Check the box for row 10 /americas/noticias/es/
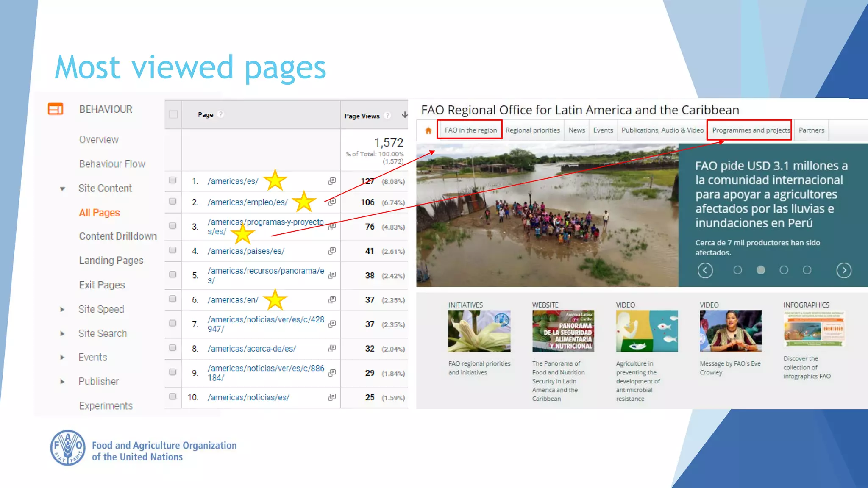The height and width of the screenshot is (488, 868). [x=172, y=396]
